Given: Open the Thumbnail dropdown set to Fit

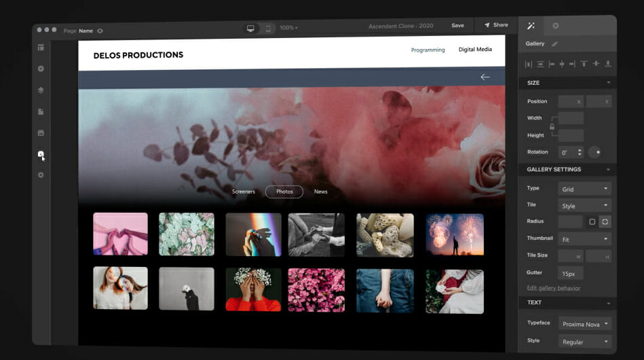Looking at the screenshot, I should (584, 239).
